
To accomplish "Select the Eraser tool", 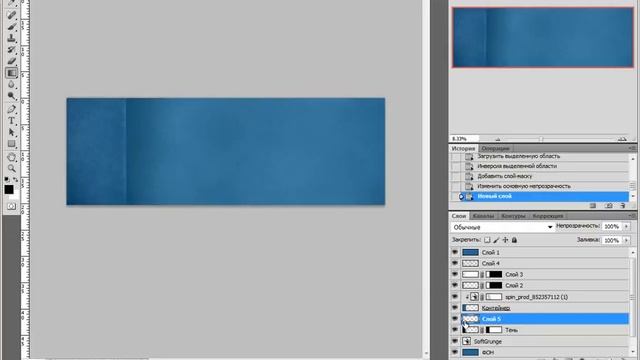I will [11, 61].
